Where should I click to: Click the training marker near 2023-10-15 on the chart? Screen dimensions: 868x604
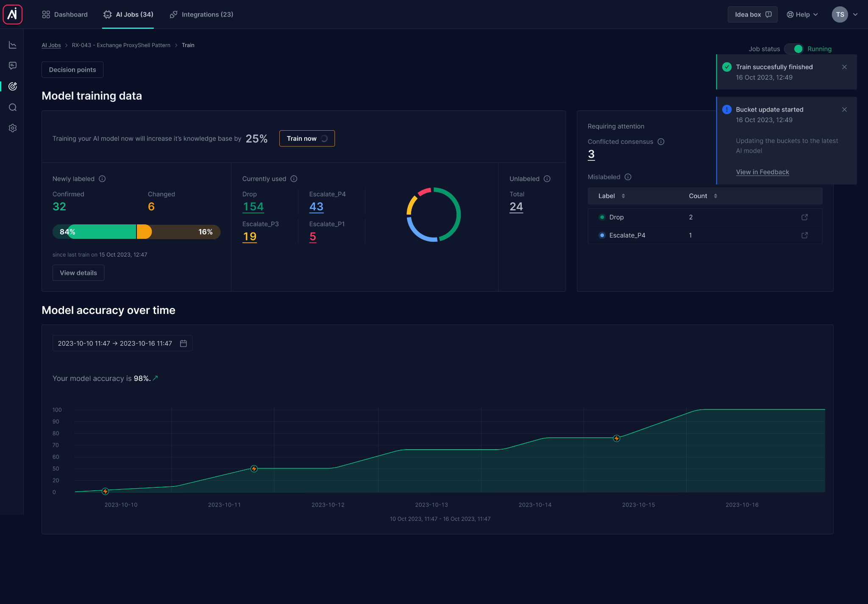tap(617, 439)
